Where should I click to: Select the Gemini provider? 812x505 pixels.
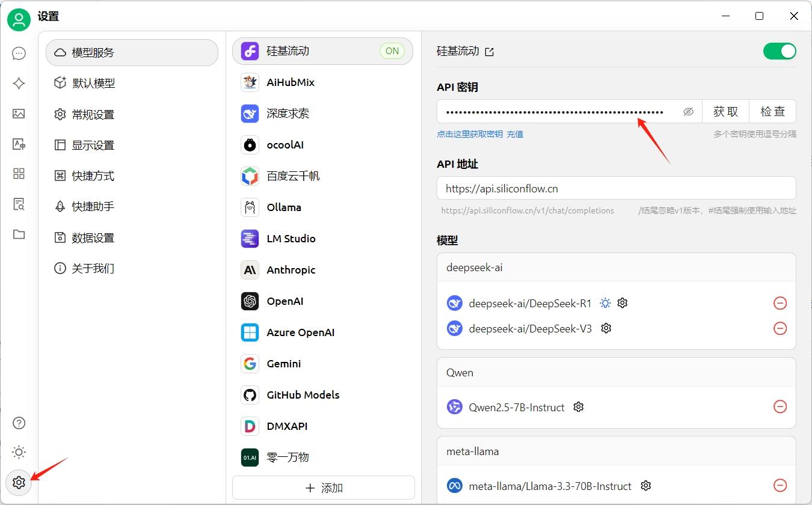(x=323, y=364)
